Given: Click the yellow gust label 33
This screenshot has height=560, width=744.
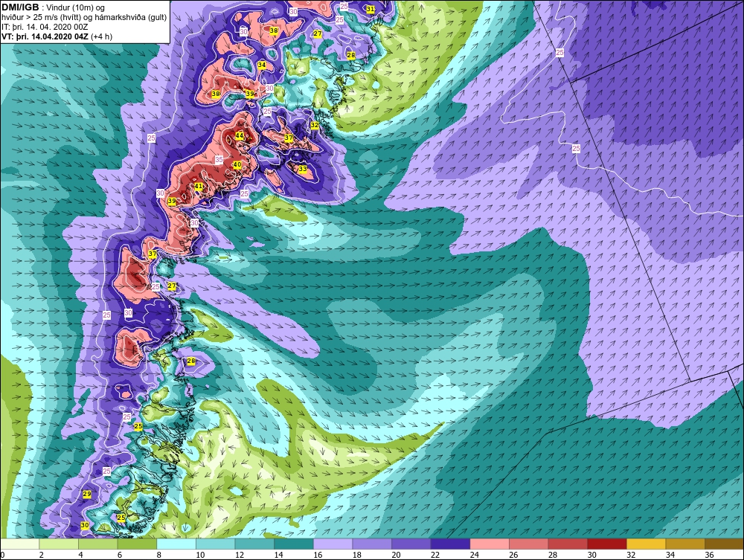Looking at the screenshot, I should click(303, 169).
